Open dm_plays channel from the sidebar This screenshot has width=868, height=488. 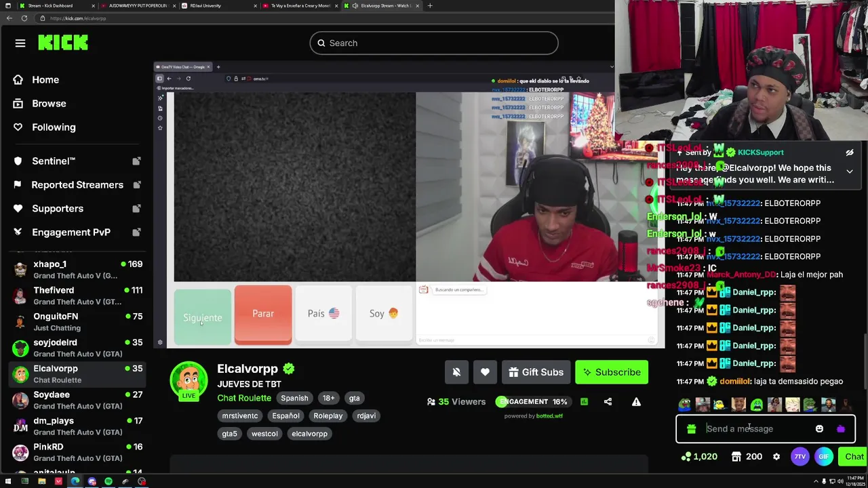(78, 426)
